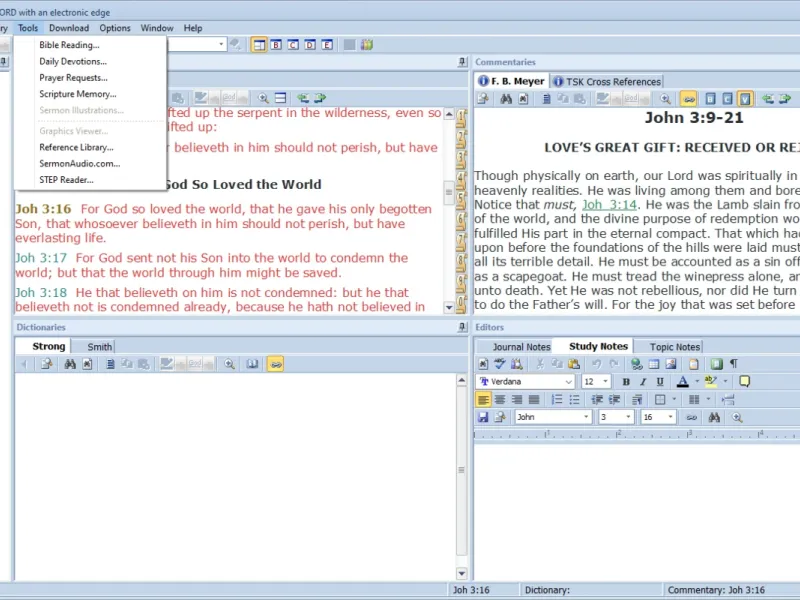Click the yellow comment note icon in editor
The image size is (800, 600).
coord(744,382)
